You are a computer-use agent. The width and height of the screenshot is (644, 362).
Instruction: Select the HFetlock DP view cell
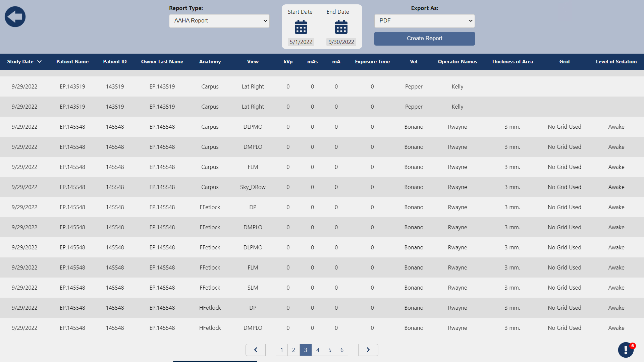click(253, 308)
